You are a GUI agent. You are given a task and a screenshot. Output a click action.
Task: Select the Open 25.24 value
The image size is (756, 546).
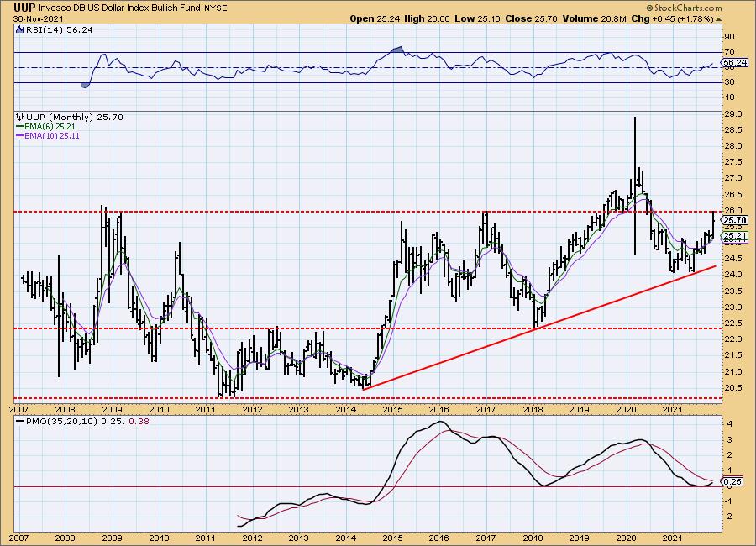pos(374,18)
